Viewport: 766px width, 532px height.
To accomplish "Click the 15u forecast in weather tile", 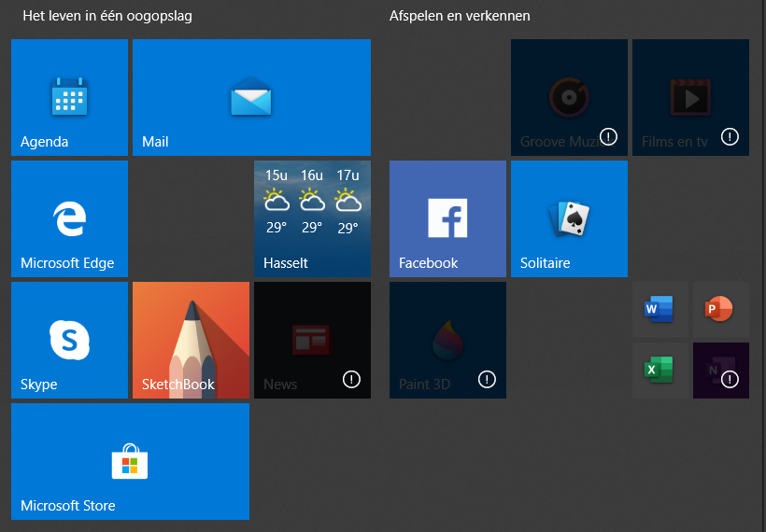I will pos(277,201).
